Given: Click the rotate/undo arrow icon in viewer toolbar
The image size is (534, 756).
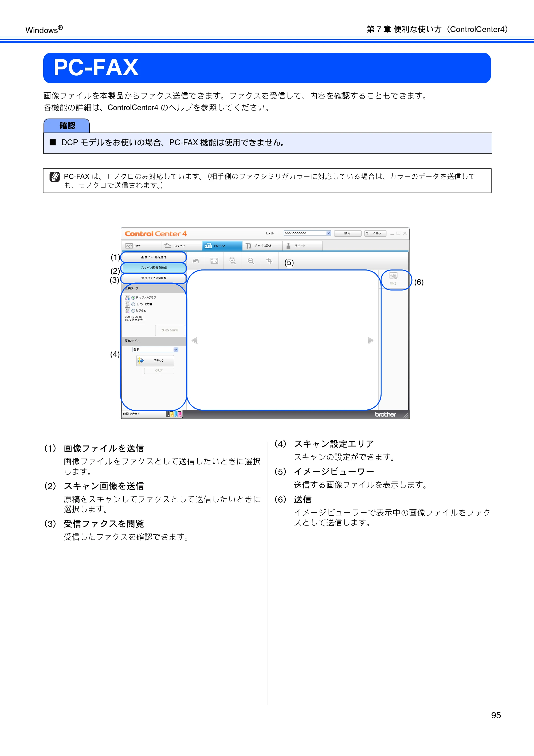Looking at the screenshot, I should click(196, 261).
